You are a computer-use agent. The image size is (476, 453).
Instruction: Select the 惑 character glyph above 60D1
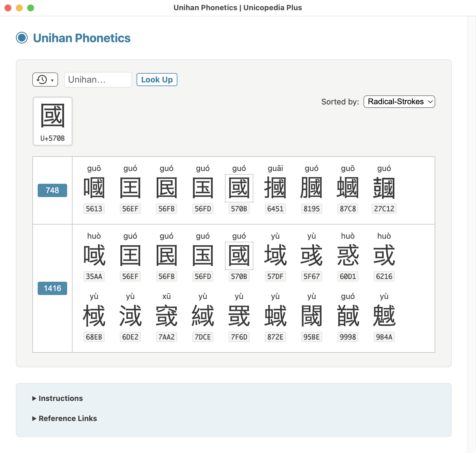348,256
